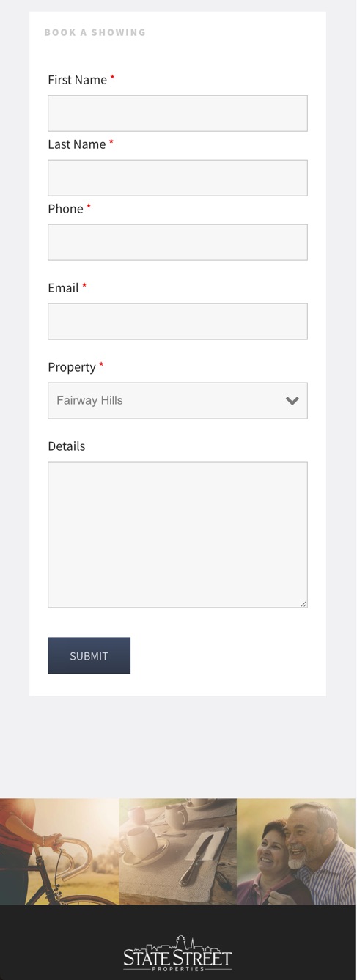Image resolution: width=357 pixels, height=980 pixels.
Task: Select the Phone input field
Action: (x=177, y=243)
